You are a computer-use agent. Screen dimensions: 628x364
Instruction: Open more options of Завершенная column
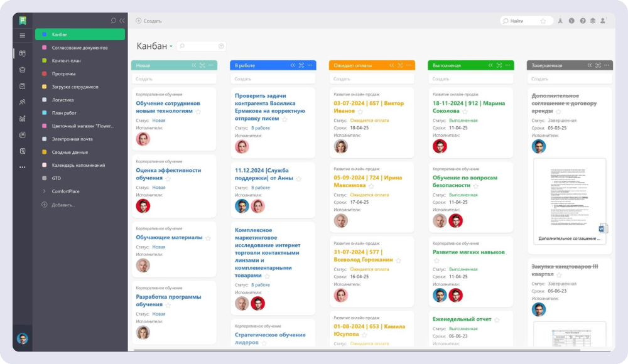pyautogui.click(x=607, y=65)
